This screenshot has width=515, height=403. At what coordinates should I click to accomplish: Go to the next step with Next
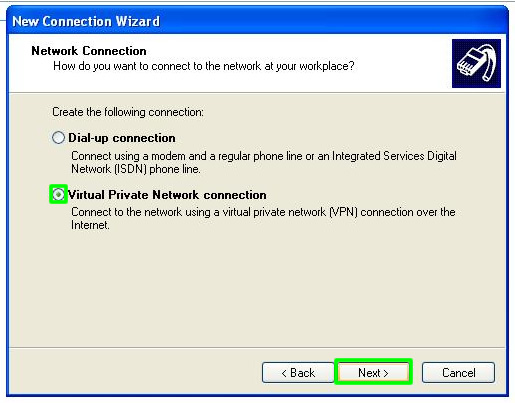pos(373,372)
